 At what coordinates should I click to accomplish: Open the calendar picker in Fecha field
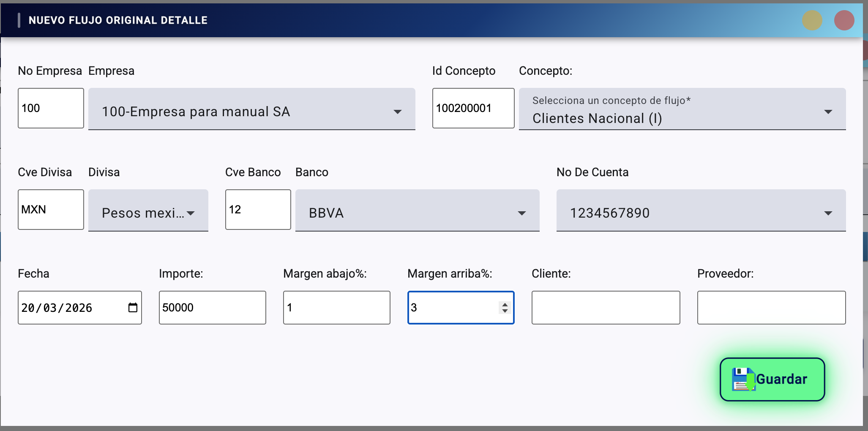[x=133, y=308]
